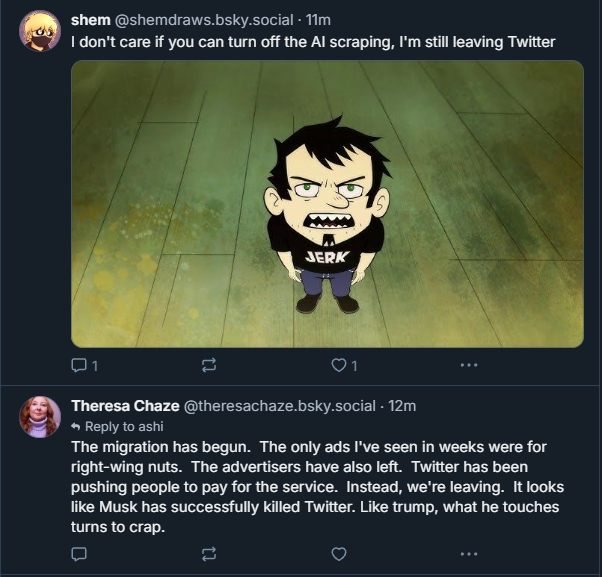Repost shem's Twitter post
Viewport: 602px width, 577px height.
[x=209, y=366]
